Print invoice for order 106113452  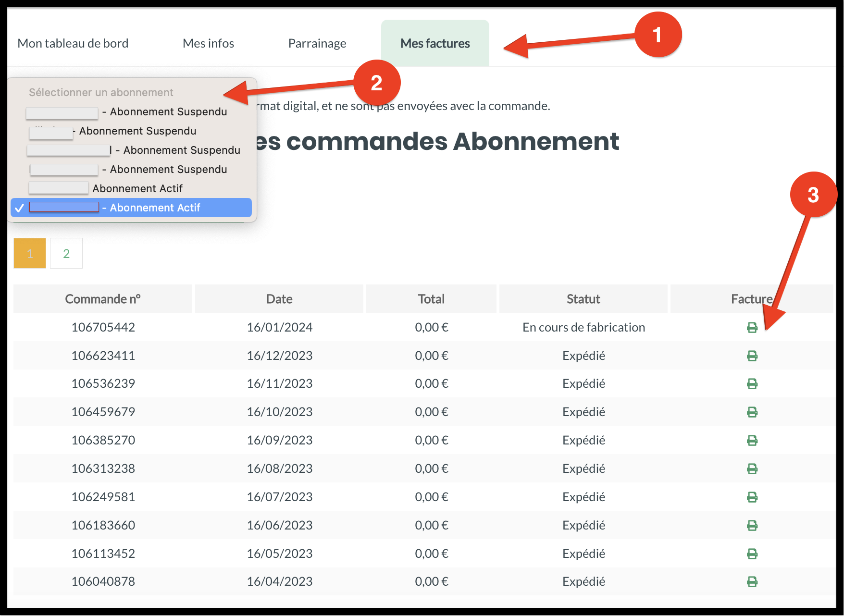752,554
